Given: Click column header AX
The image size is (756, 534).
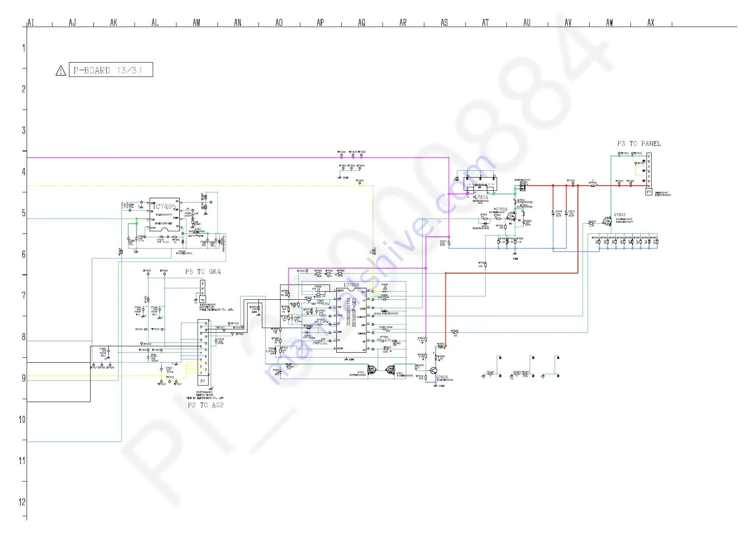Looking at the screenshot, I should (x=651, y=22).
